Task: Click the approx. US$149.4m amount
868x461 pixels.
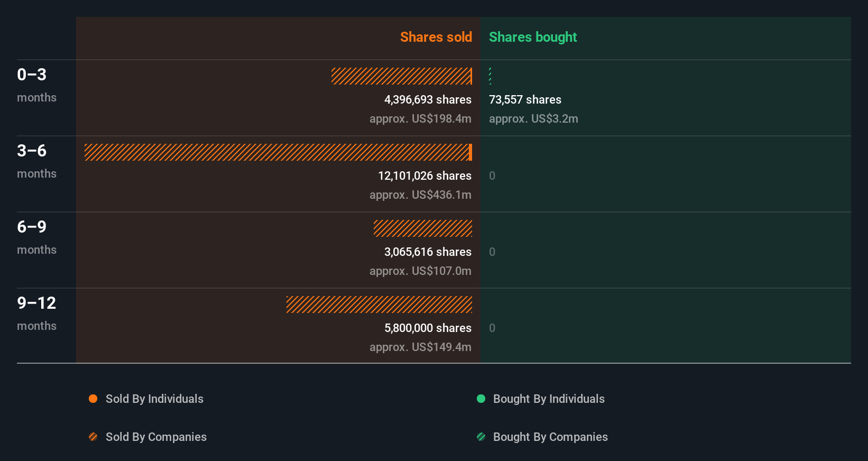Action: [420, 347]
